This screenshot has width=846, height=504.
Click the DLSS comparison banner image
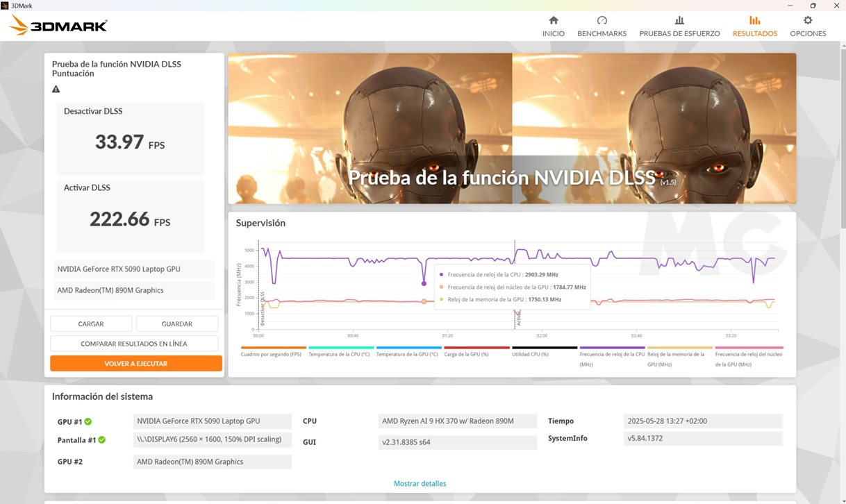[512, 128]
